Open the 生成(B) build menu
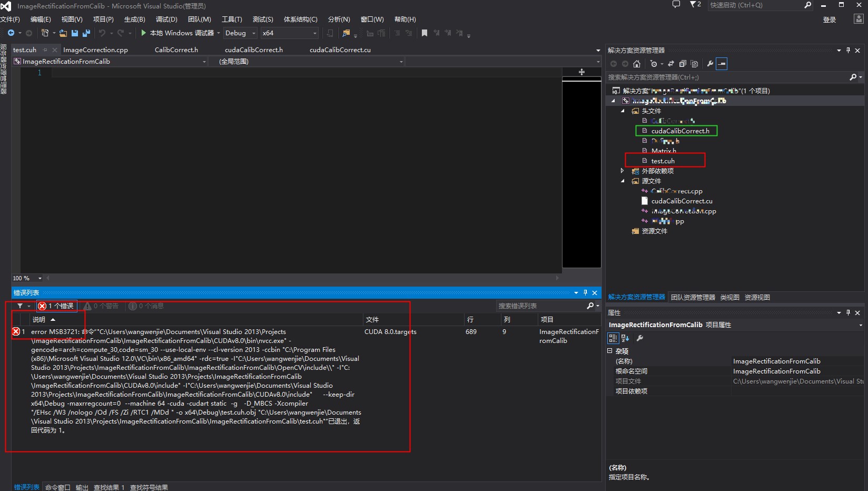The height and width of the screenshot is (491, 868). [134, 19]
